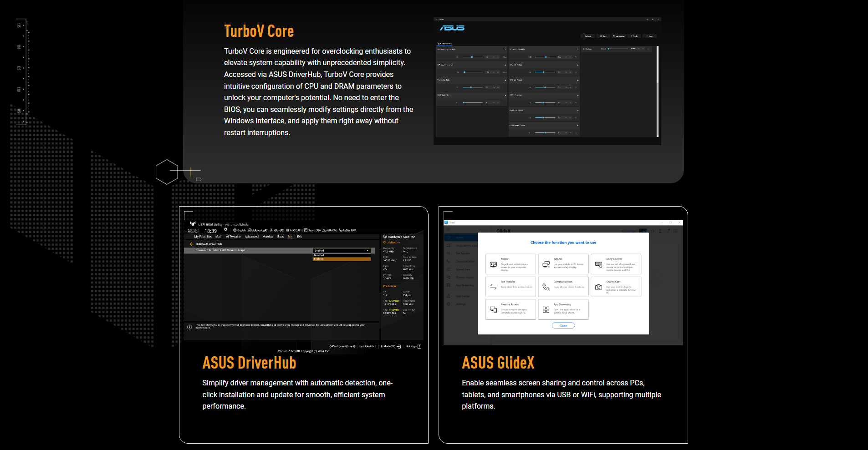Click the GlideX app icon in title bar
This screenshot has height=450, width=868.
click(446, 222)
